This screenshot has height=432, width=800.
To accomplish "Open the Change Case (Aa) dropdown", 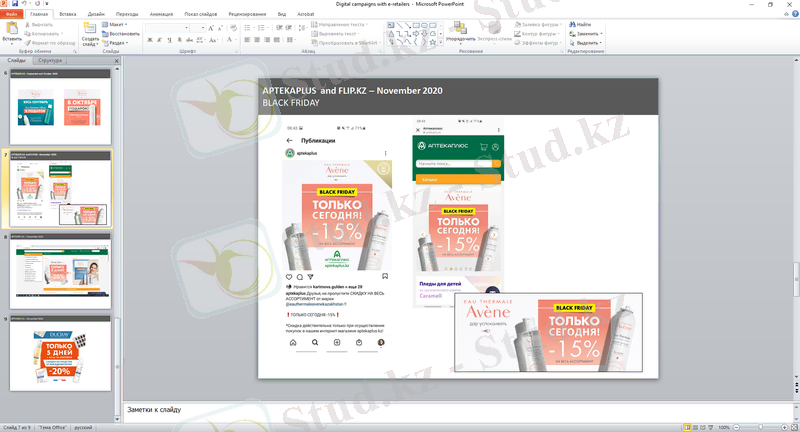I will (214, 40).
